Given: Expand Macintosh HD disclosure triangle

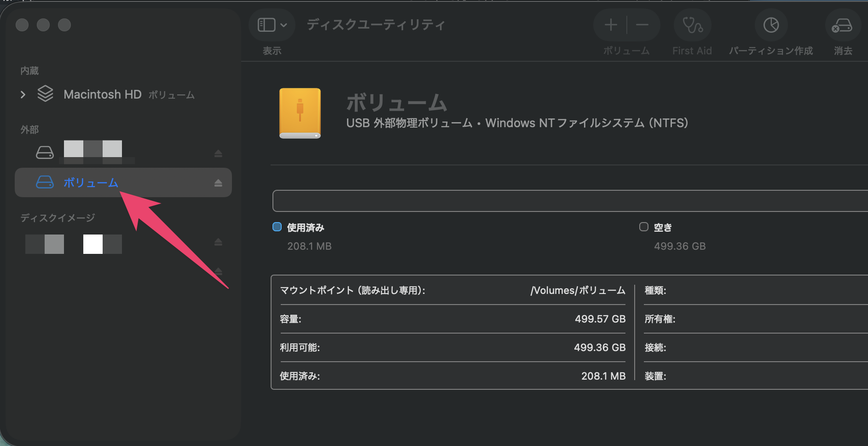Looking at the screenshot, I should tap(23, 94).
